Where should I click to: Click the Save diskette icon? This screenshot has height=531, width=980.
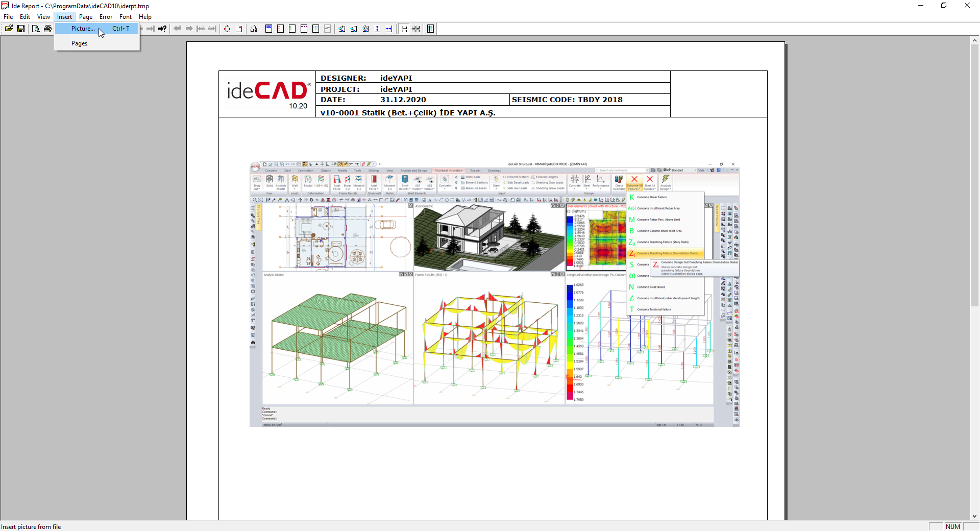click(21, 29)
